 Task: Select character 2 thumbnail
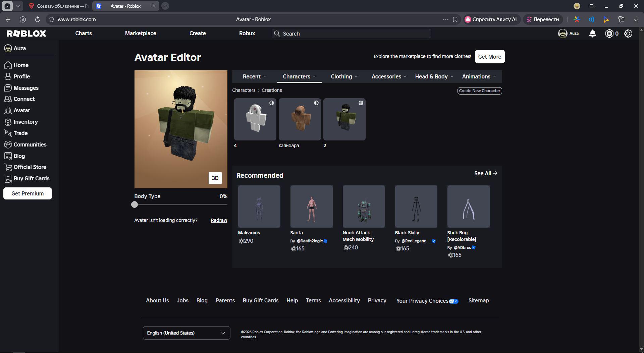[x=344, y=119]
